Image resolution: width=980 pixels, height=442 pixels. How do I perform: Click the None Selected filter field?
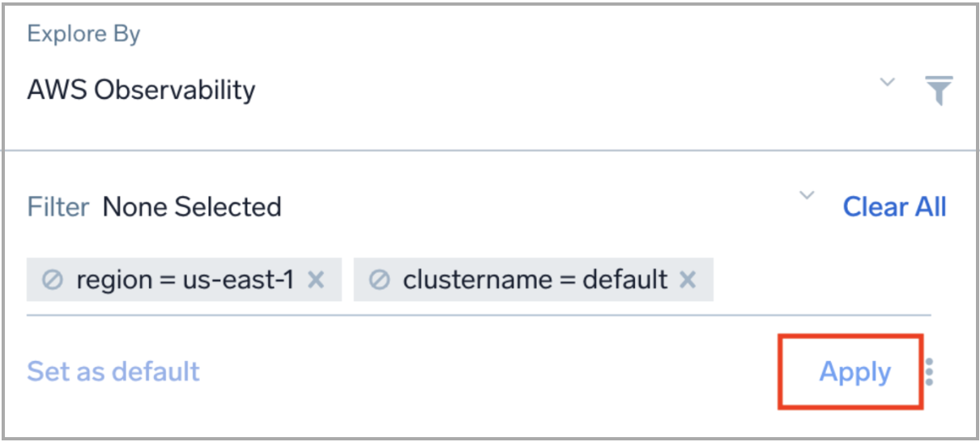192,207
